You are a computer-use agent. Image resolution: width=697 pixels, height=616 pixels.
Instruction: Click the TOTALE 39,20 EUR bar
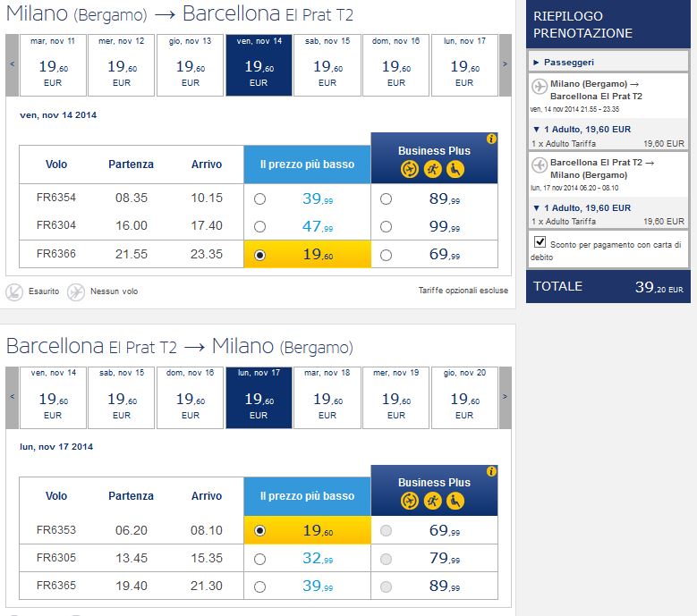point(608,287)
